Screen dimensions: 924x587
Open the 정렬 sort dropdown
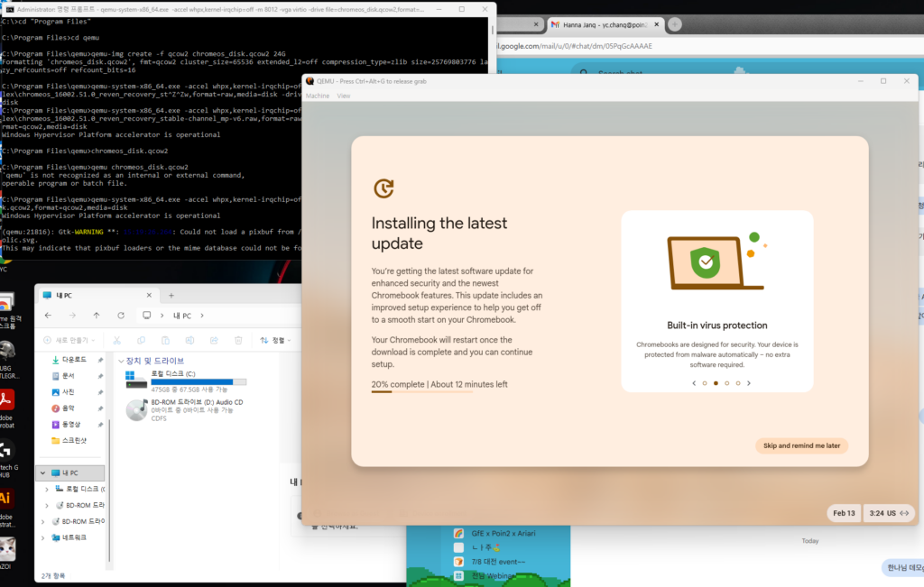[275, 340]
